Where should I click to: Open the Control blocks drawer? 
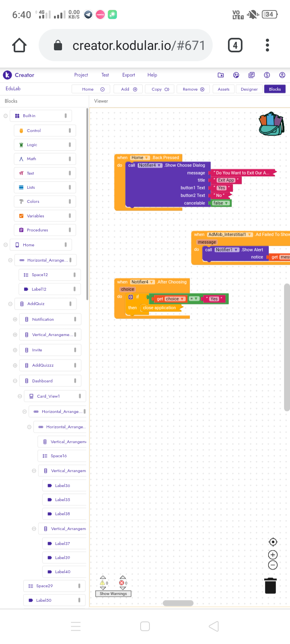point(45,130)
